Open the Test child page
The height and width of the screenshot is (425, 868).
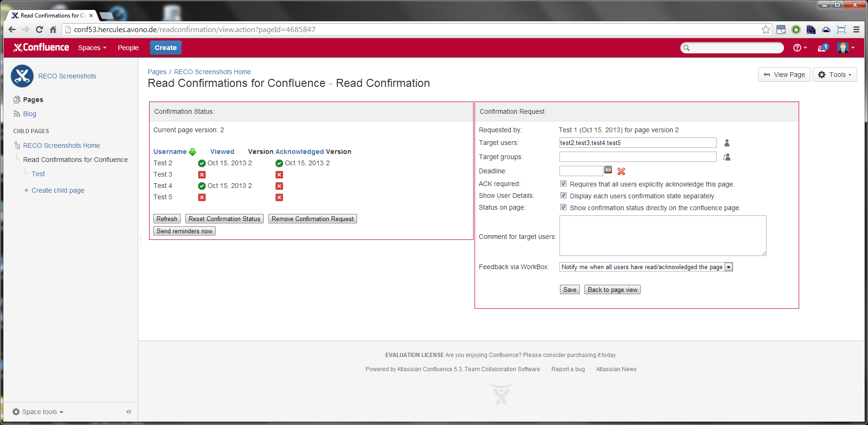[38, 174]
